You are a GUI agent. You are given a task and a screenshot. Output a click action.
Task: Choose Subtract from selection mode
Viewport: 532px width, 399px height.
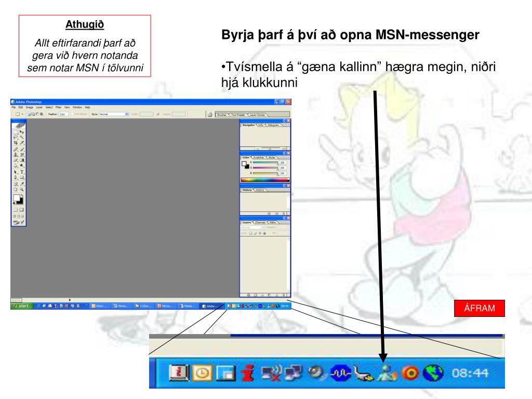click(37, 114)
